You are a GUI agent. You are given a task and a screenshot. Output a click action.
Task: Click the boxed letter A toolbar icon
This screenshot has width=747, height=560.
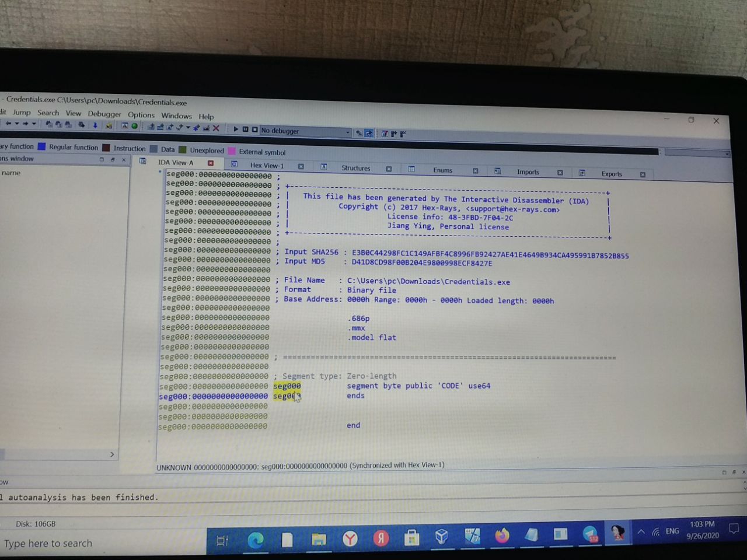click(124, 125)
